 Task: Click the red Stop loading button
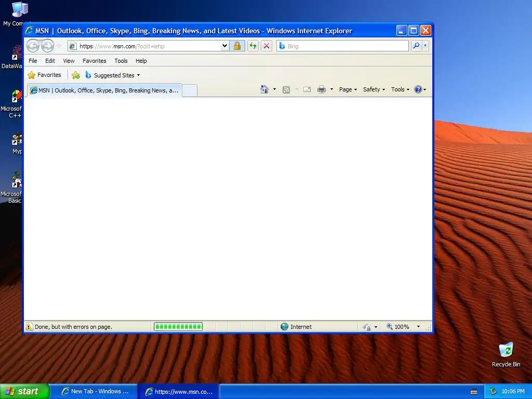(267, 46)
